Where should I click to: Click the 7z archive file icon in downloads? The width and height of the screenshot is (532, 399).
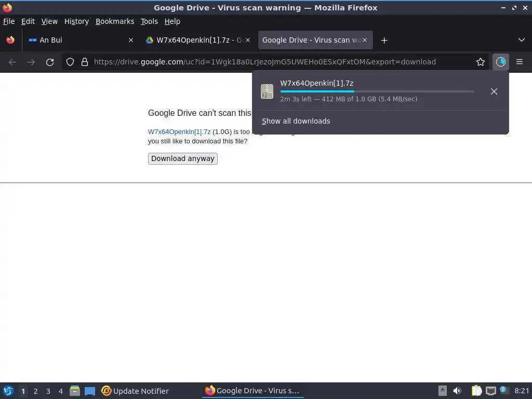pos(267,91)
